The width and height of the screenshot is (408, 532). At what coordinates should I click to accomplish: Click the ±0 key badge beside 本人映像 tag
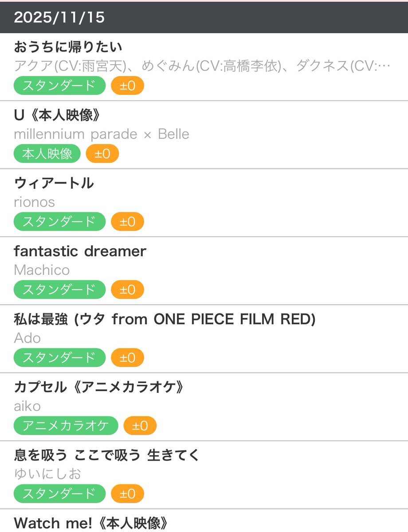[102, 154]
